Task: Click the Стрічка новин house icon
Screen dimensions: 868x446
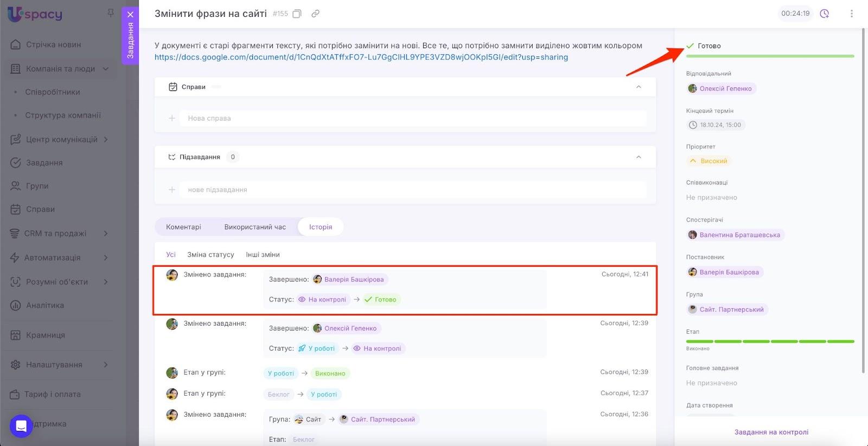Action: coord(16,44)
